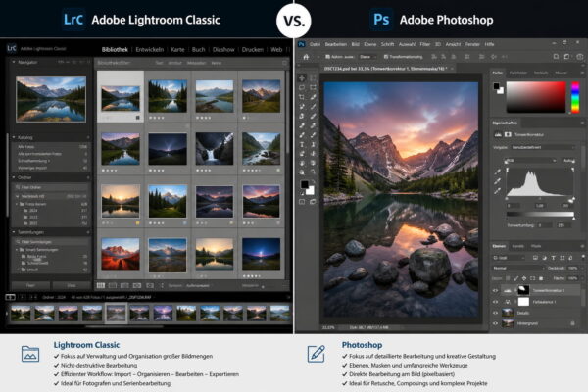
Task: Pick the white point eyedropper in levels panel
Action: pyautogui.click(x=498, y=191)
